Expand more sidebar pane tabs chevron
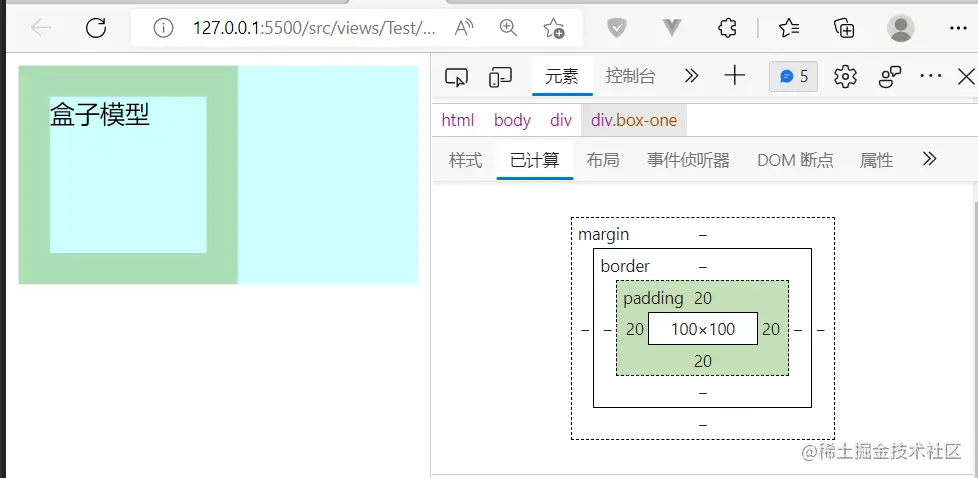This screenshot has width=978, height=478. 929,159
